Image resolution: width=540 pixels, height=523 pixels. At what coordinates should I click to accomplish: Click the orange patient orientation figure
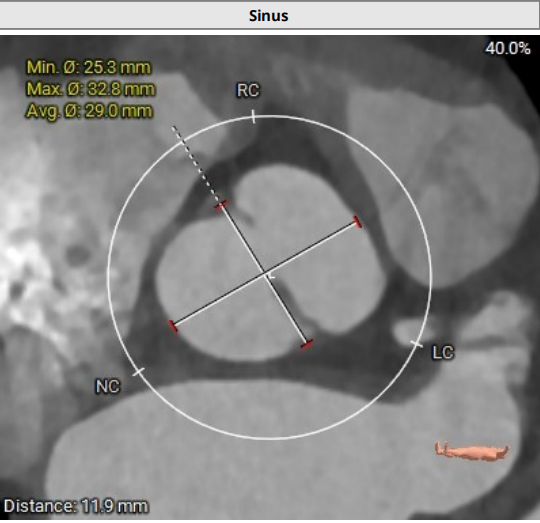tap(471, 451)
